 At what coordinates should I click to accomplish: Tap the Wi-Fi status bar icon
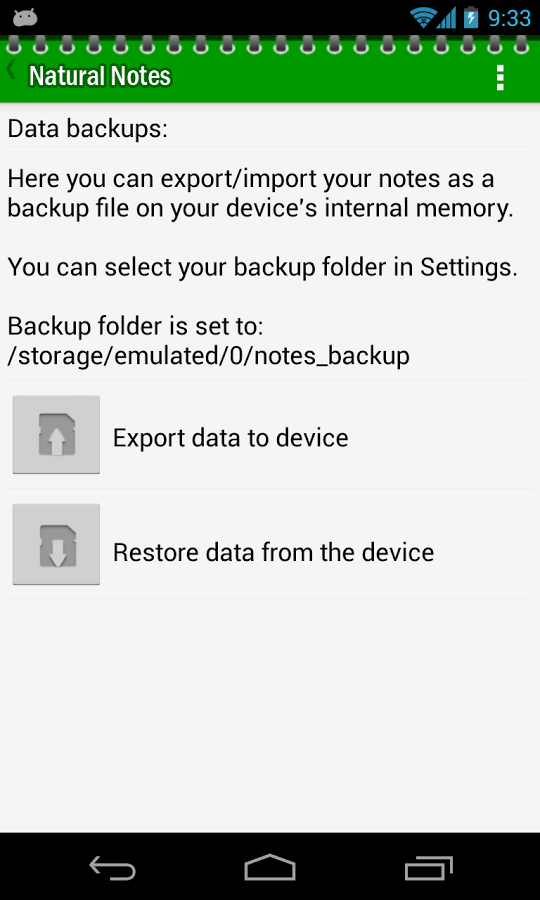click(x=424, y=18)
